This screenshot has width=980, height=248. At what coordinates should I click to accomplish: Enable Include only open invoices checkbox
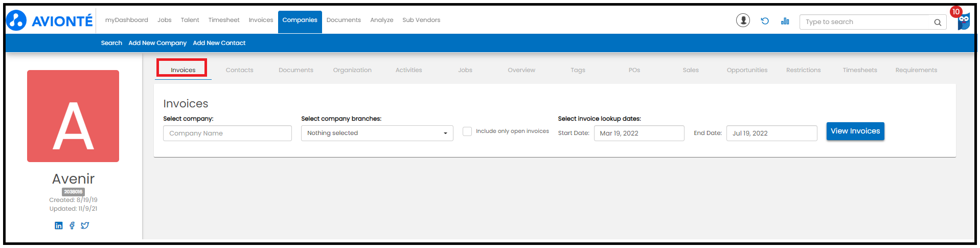pos(467,131)
